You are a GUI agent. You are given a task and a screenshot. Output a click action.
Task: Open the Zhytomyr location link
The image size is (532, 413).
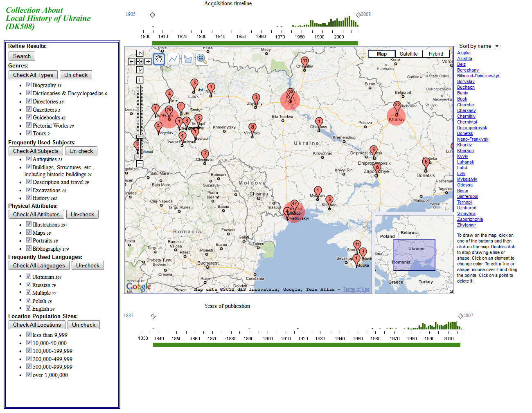[467, 225]
